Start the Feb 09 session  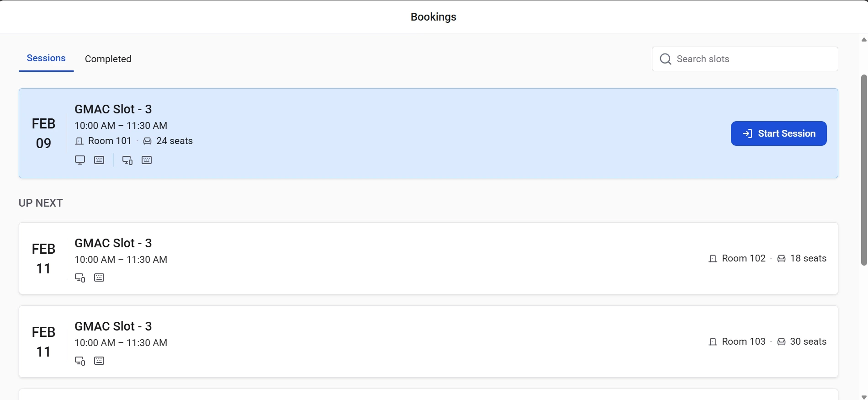(778, 133)
